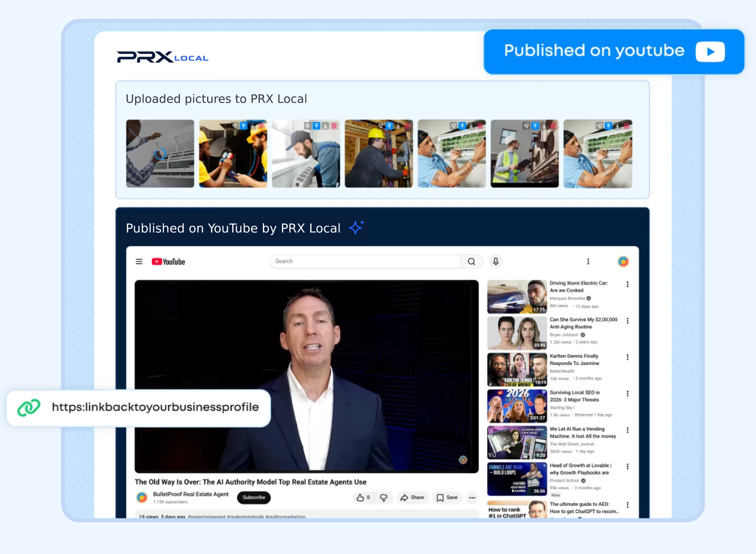The height and width of the screenshot is (554, 756).
Task: Click the business profile link chip
Action: (138, 408)
